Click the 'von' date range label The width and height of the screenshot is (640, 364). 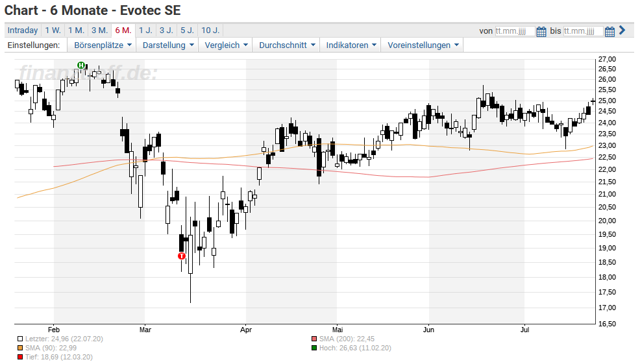click(486, 31)
